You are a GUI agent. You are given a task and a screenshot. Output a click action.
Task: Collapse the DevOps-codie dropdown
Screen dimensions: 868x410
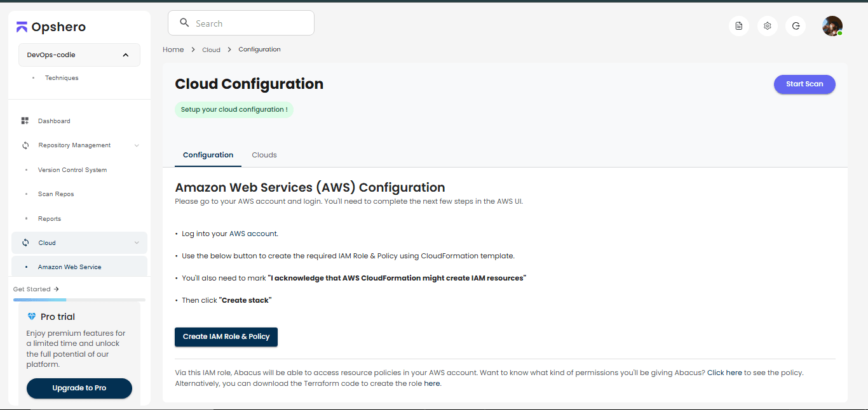pyautogui.click(x=126, y=55)
